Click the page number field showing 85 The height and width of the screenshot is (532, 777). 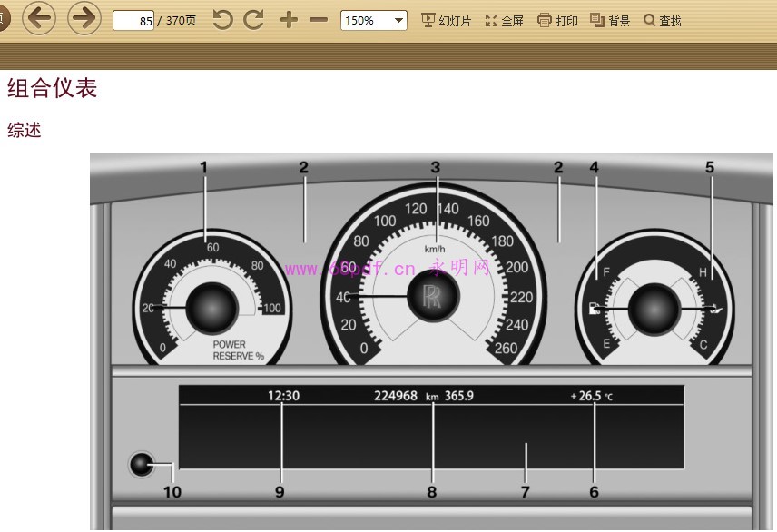pos(133,20)
